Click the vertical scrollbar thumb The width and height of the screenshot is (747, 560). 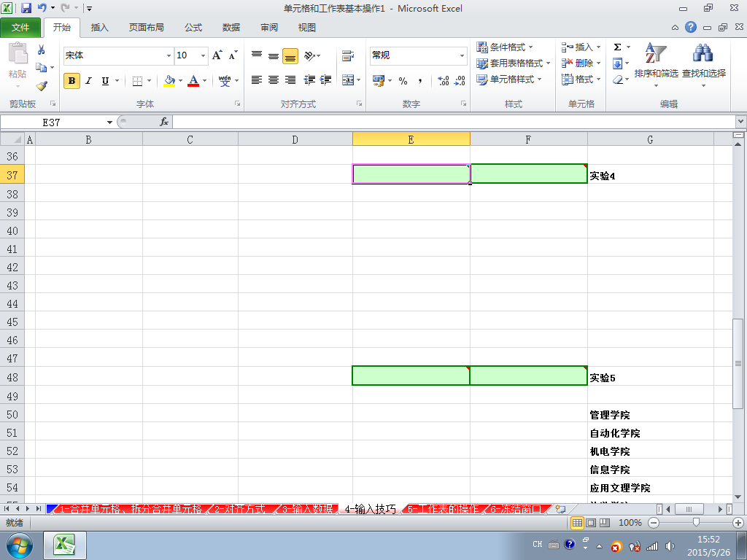pyautogui.click(x=738, y=363)
